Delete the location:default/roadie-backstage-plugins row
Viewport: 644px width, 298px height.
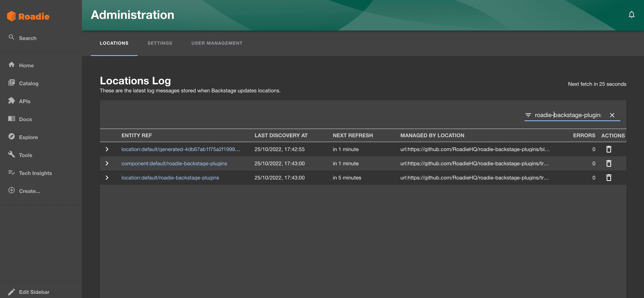(609, 178)
